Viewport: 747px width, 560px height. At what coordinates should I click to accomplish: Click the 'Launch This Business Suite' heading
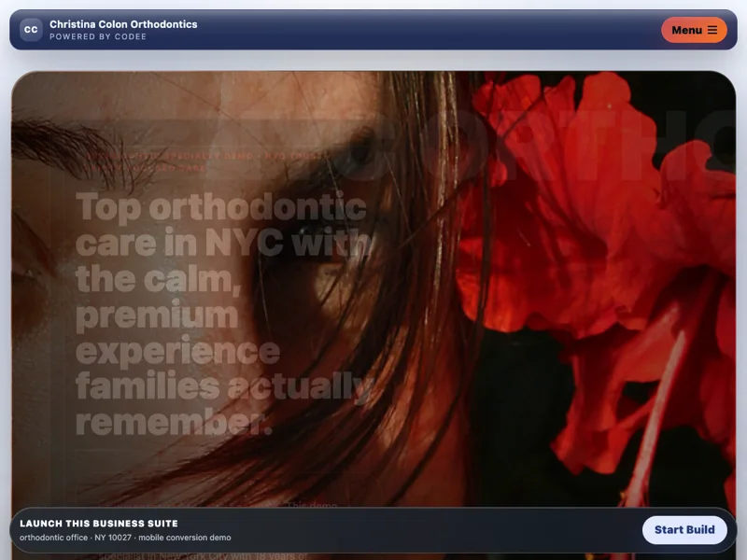click(x=99, y=524)
